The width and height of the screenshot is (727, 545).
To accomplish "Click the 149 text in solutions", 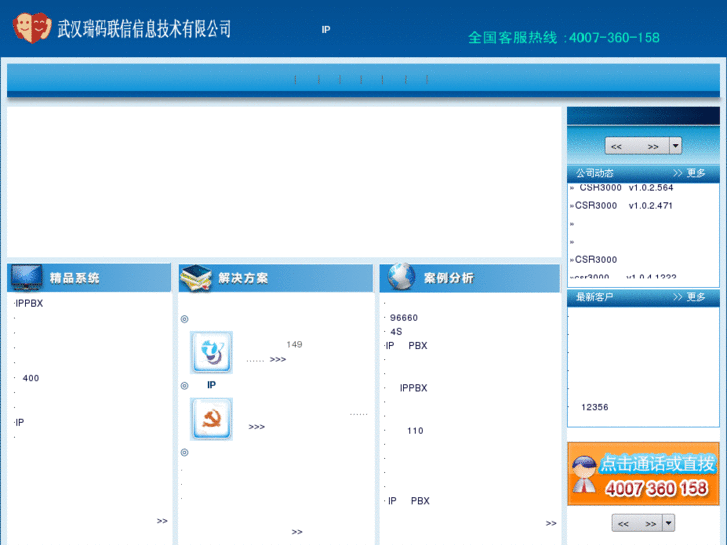I will pyautogui.click(x=294, y=344).
